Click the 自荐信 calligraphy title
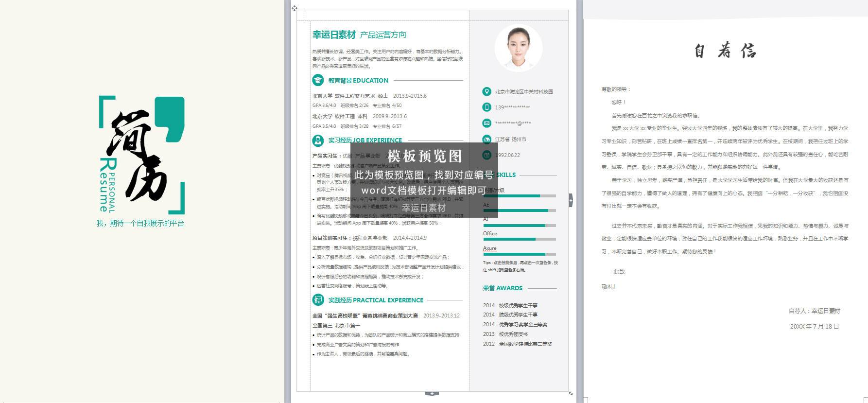The width and height of the screenshot is (868, 403). 725,51
